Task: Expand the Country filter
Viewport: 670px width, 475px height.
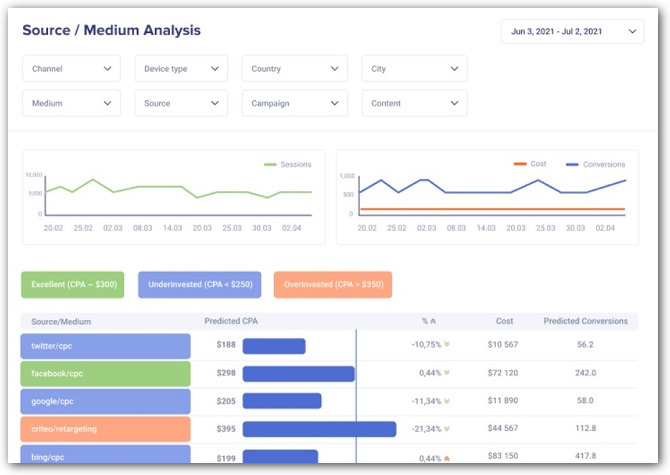Action: 294,69
